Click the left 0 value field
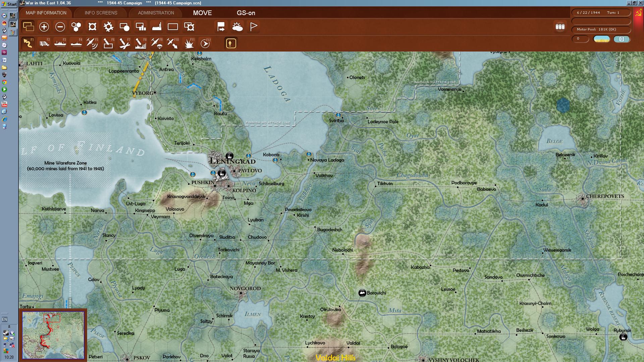Viewport: 644px width, 362px height. coord(580,39)
